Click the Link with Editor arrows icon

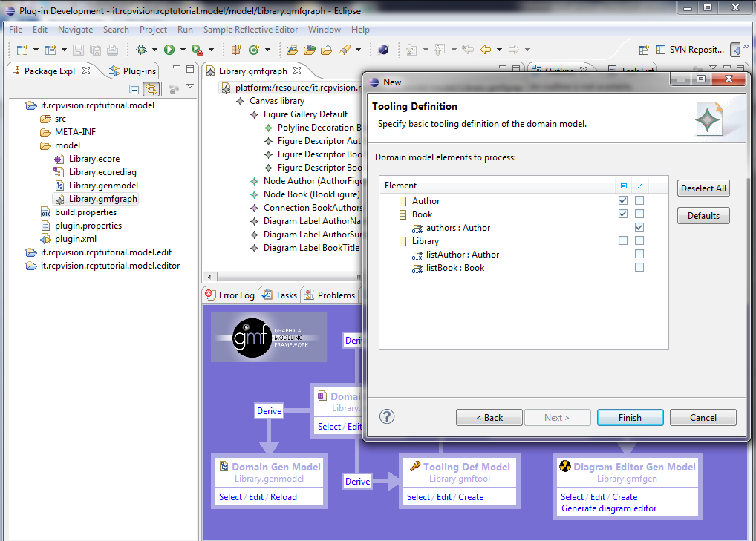click(x=151, y=89)
